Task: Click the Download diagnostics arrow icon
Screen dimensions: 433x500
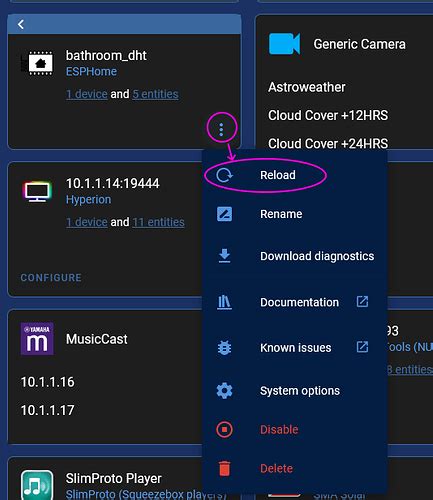Action: pos(224,256)
